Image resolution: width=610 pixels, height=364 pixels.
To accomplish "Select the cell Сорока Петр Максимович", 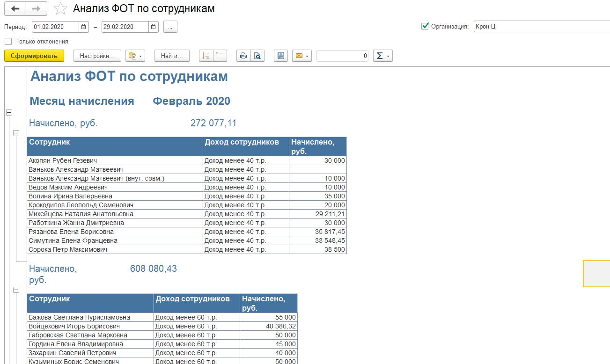I will 115,249.
